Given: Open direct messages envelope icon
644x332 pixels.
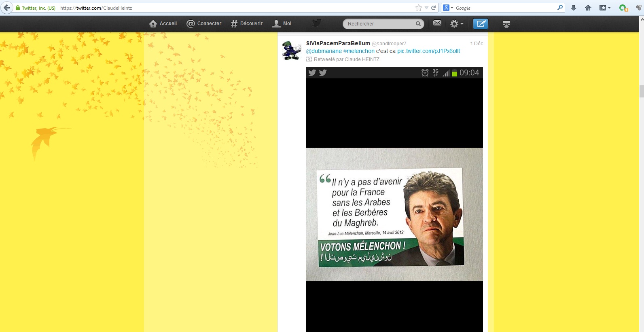Looking at the screenshot, I should pos(437,23).
